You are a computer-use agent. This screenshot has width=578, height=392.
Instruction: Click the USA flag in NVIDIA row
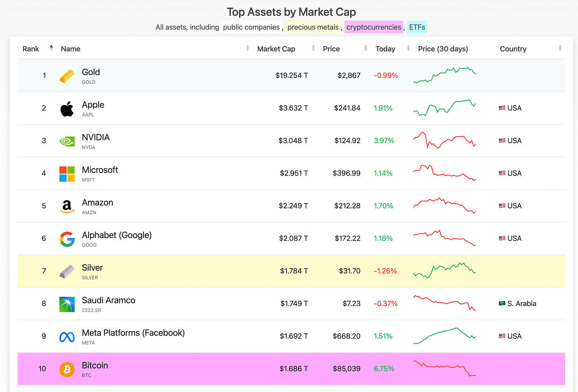click(502, 140)
